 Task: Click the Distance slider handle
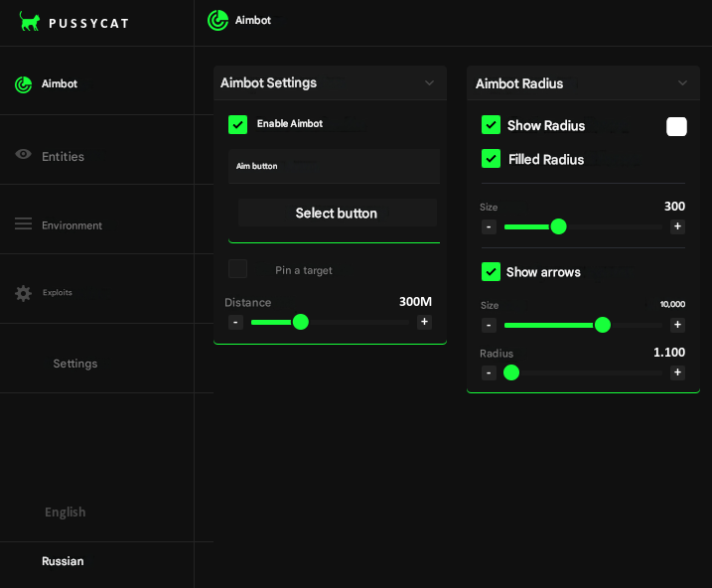coord(301,322)
